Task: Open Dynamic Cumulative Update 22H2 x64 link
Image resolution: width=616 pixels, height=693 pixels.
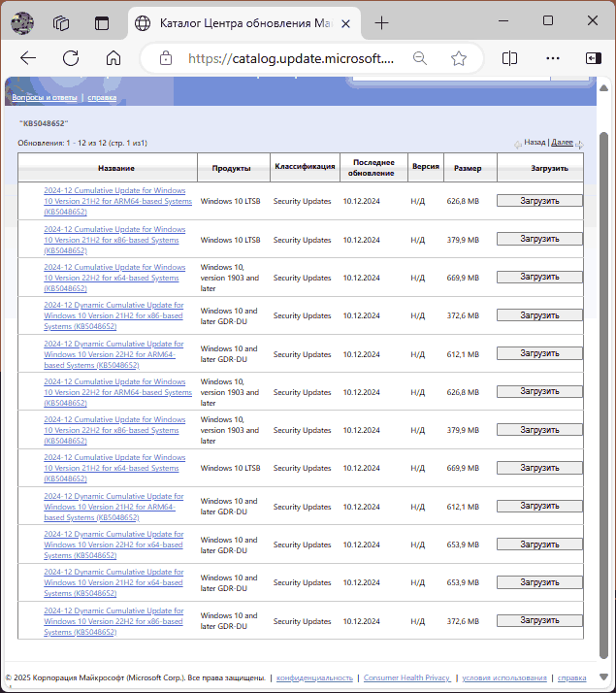Action: (x=113, y=544)
